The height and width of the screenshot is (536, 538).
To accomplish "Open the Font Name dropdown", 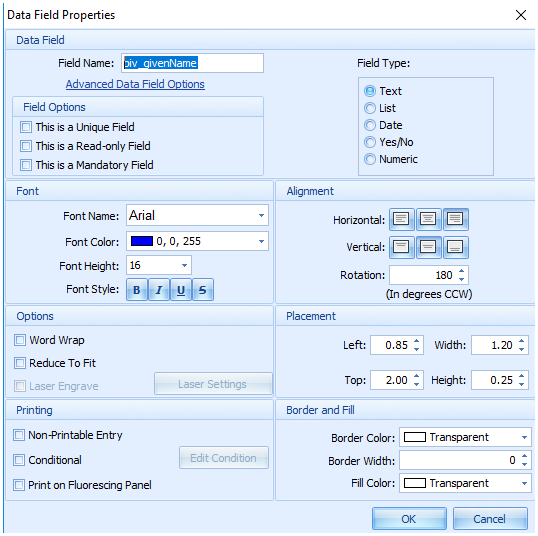I will tap(261, 215).
